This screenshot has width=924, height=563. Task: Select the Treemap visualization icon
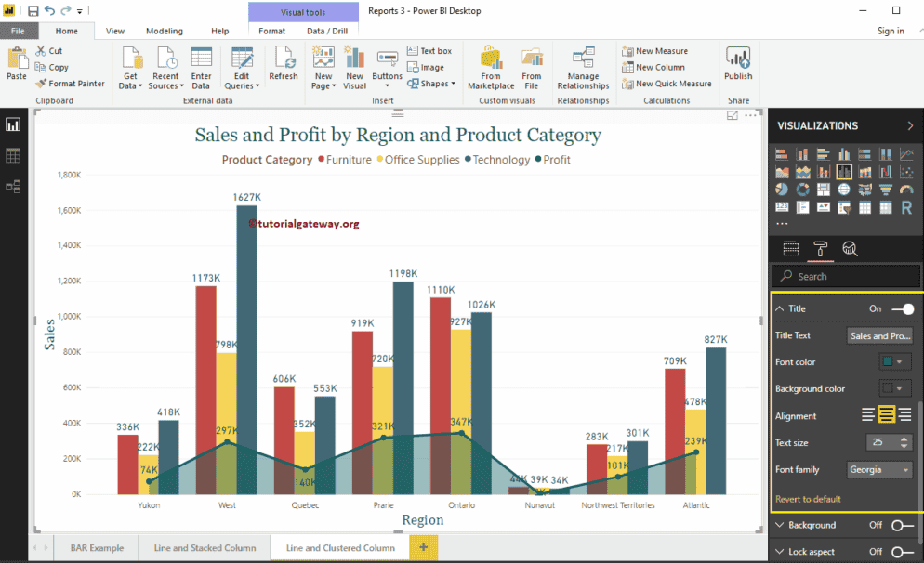pos(824,189)
